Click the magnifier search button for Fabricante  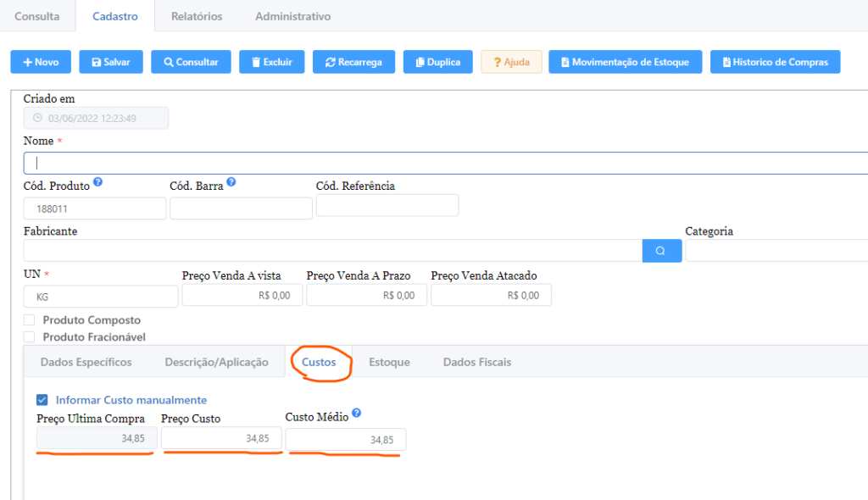[x=661, y=251]
